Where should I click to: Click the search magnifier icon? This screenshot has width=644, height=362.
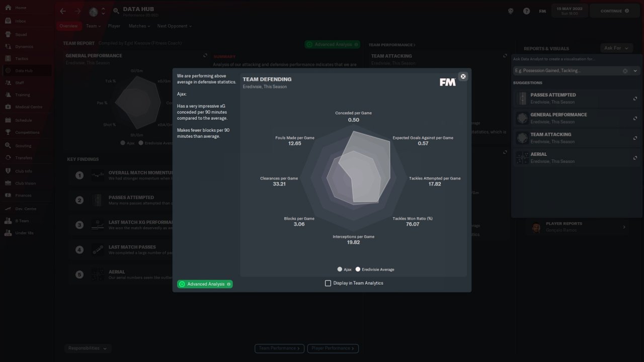point(116,11)
